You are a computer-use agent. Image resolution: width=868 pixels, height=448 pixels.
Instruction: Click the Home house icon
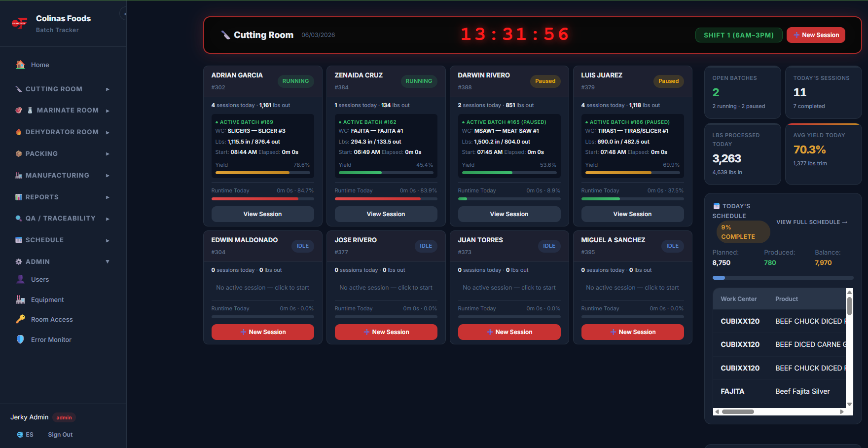(x=20, y=65)
